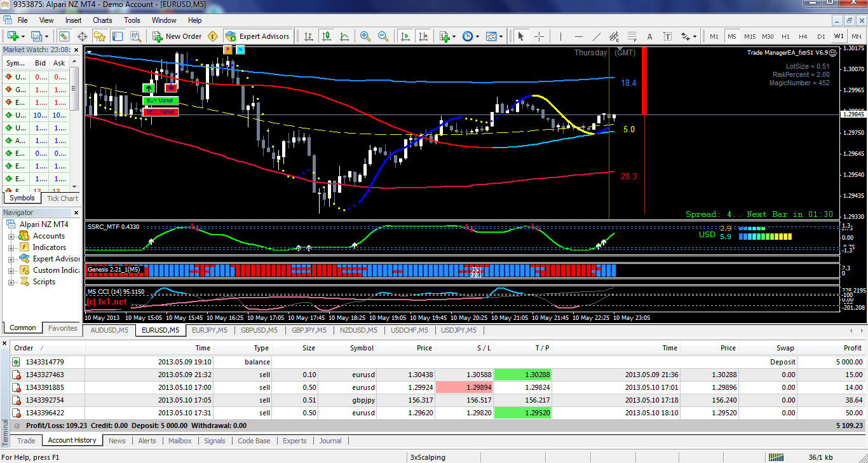868x463 pixels.
Task: Switch to the Tick Chart tab
Action: [x=62, y=198]
